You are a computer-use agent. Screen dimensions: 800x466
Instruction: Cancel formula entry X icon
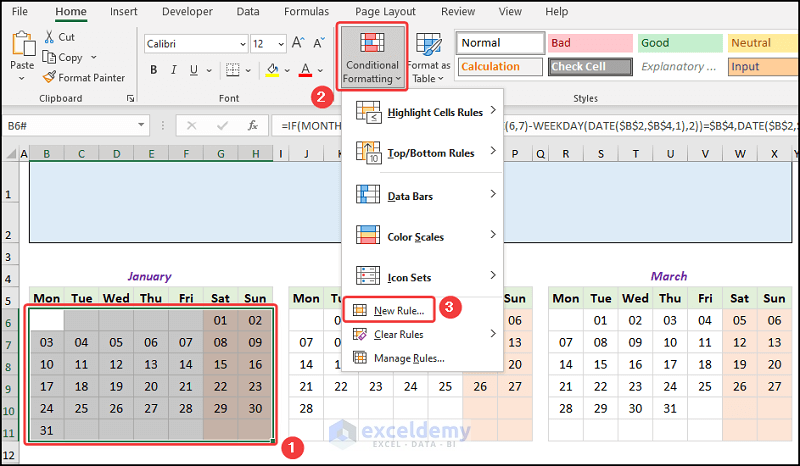[191, 126]
